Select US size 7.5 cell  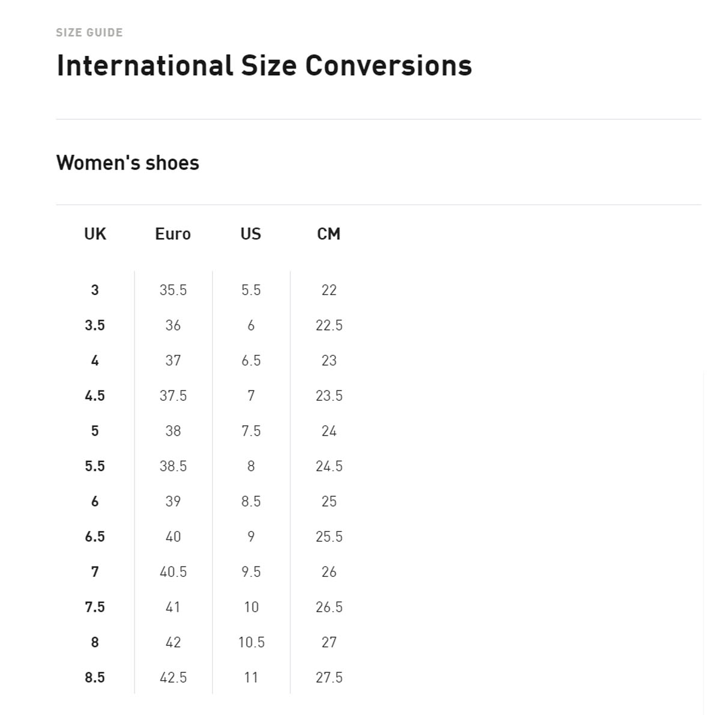click(251, 431)
